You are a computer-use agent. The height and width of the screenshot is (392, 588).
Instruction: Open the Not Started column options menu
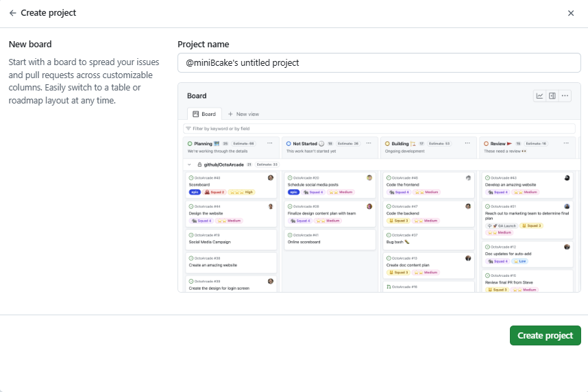tap(369, 143)
